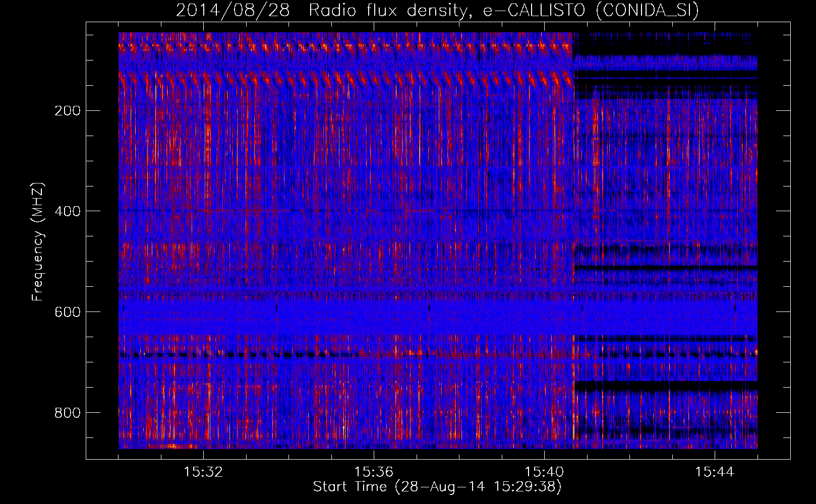This screenshot has height=504, width=816.
Task: Click the 15:44 time tick label
Action: [715, 472]
